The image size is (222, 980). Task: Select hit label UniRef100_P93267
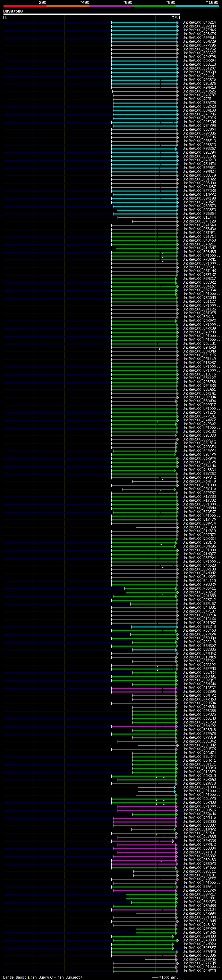pos(199,149)
